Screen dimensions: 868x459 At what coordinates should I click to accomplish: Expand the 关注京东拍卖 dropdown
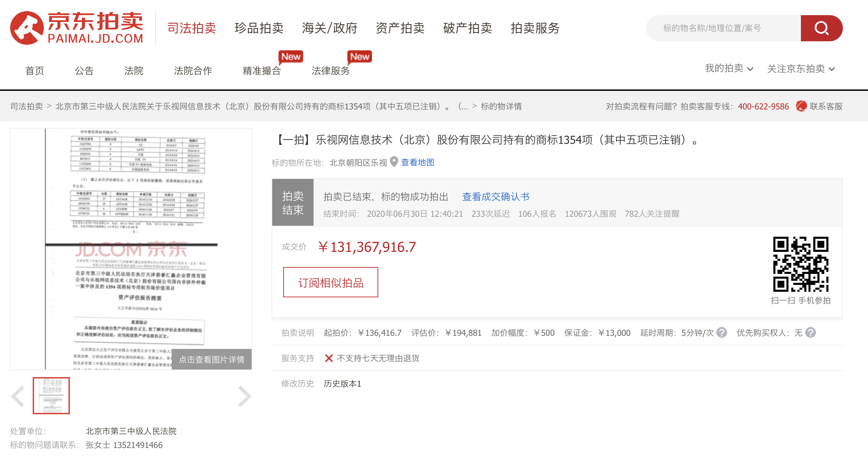(801, 69)
